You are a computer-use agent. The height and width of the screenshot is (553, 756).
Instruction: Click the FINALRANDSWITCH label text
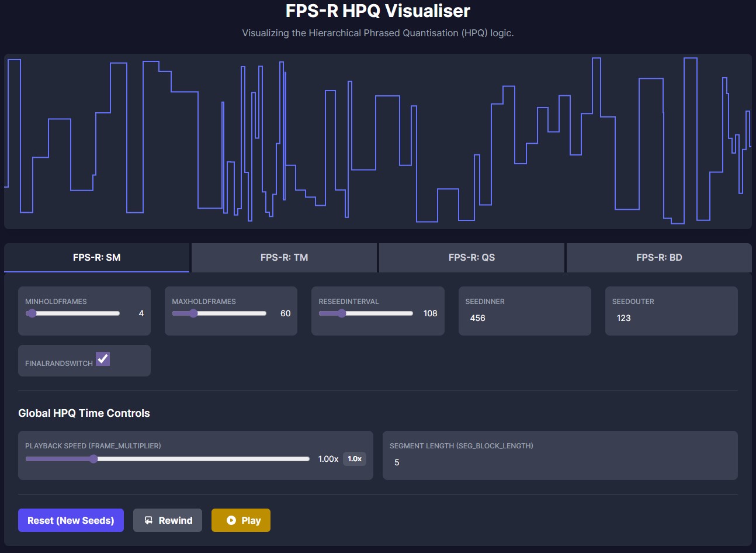tap(59, 364)
